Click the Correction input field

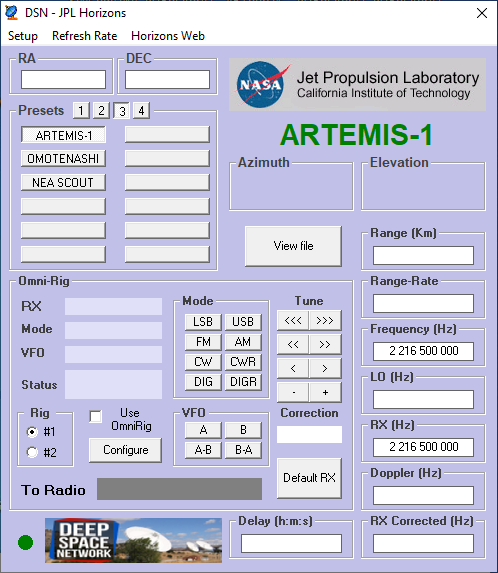[309, 434]
